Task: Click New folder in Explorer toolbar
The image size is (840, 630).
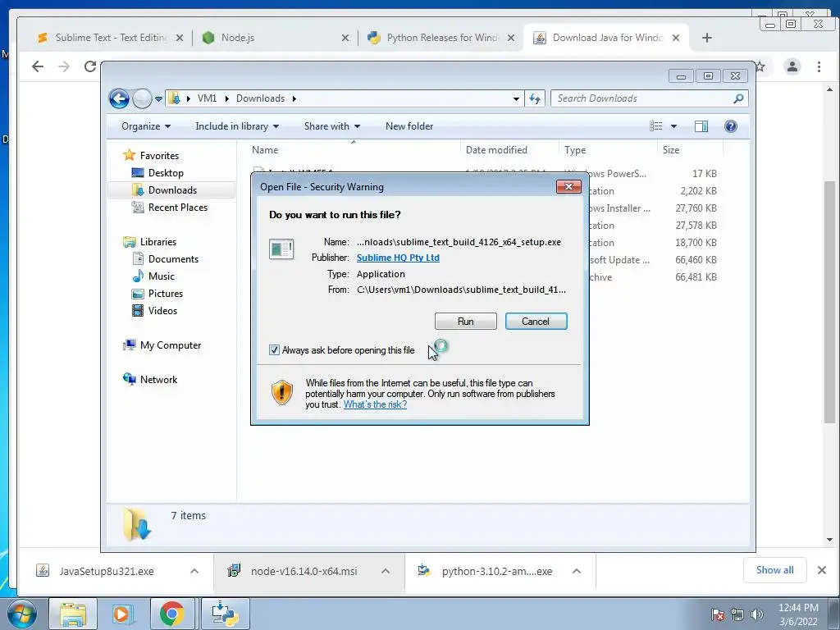Action: coord(409,126)
